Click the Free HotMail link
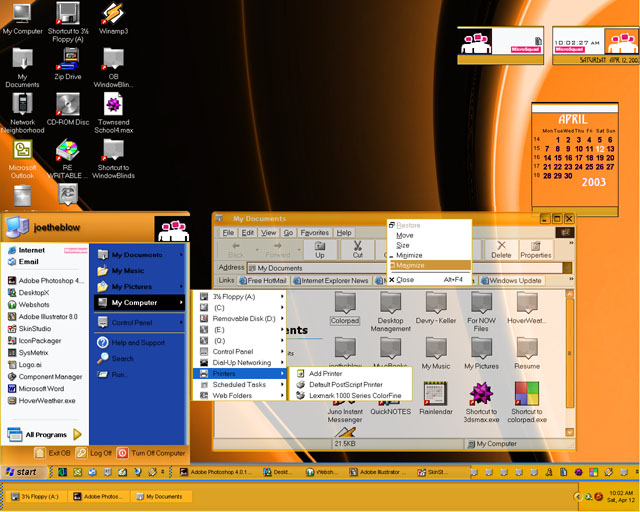The height and width of the screenshot is (512, 640). [263, 280]
